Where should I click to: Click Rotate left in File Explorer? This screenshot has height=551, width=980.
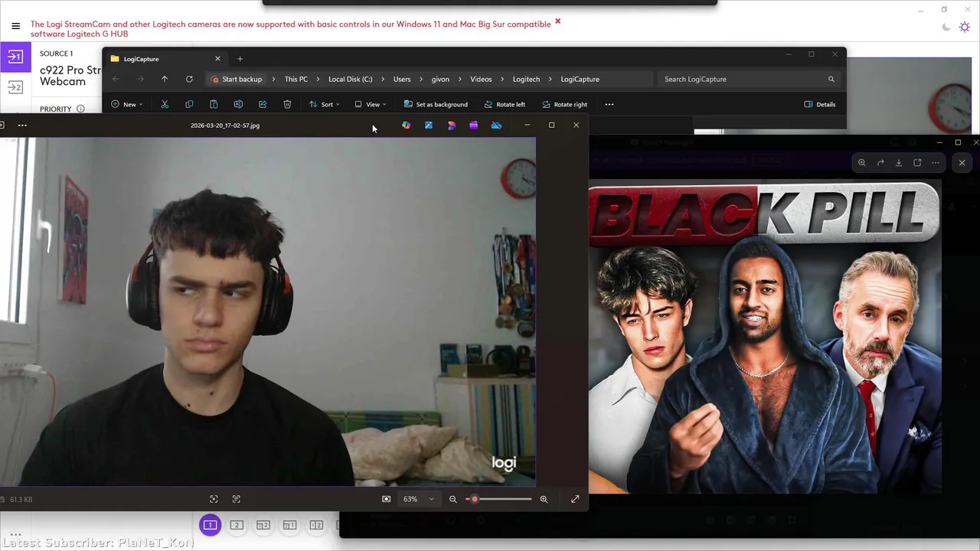tap(505, 104)
